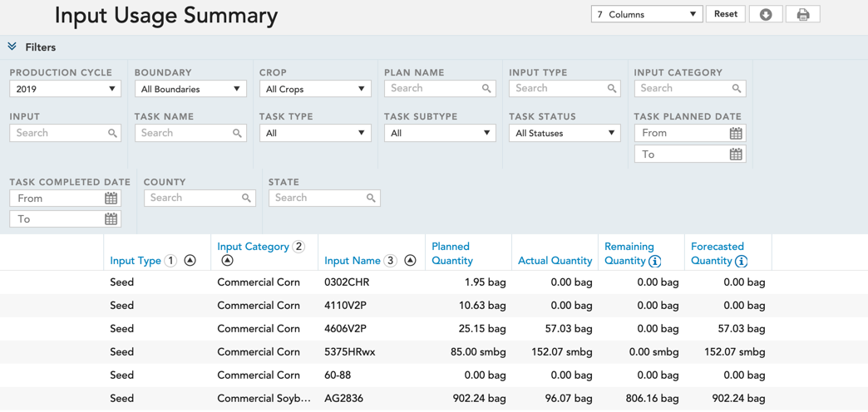The height and width of the screenshot is (412, 868).
Task: Open the 7 Columns dropdown
Action: click(647, 14)
